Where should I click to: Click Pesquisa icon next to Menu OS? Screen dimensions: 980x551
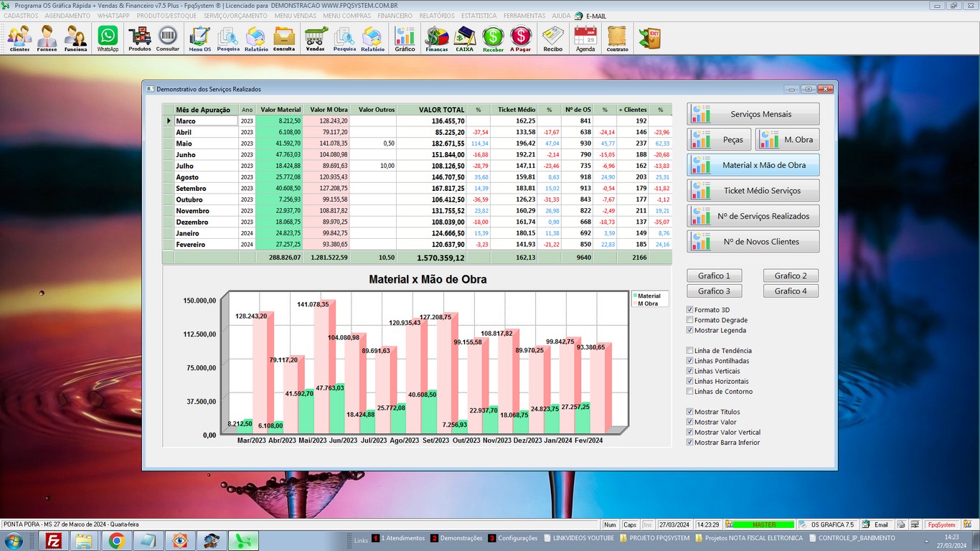[x=228, y=38]
